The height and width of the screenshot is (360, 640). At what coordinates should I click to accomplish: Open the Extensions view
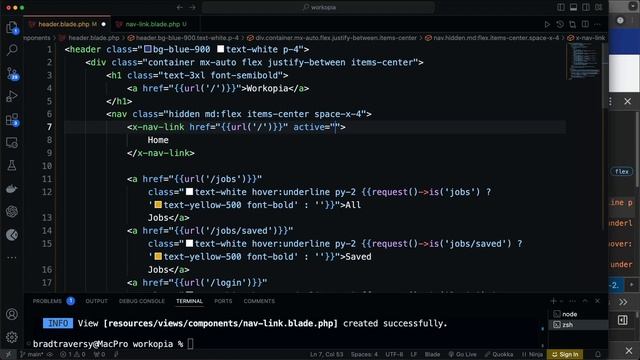coord(12,120)
